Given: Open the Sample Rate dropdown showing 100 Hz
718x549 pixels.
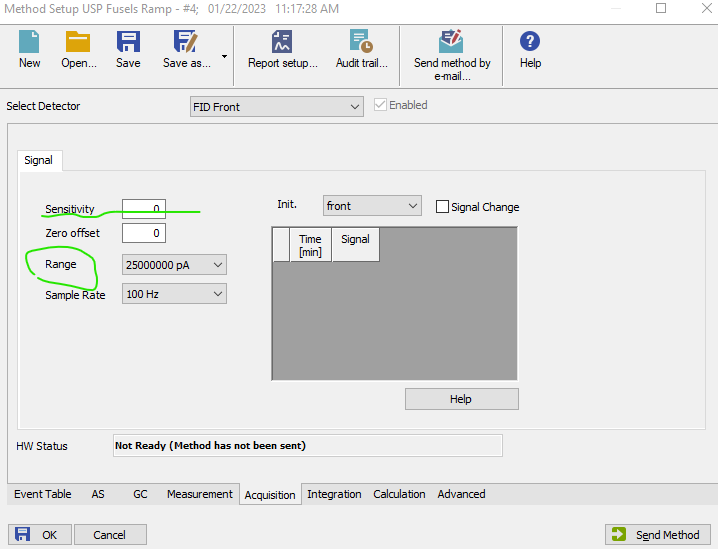Looking at the screenshot, I should click(x=174, y=294).
